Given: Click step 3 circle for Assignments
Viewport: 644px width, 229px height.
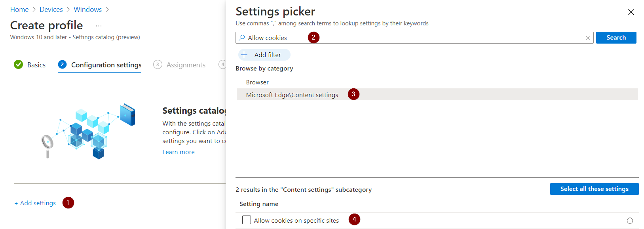Looking at the screenshot, I should click(x=158, y=65).
